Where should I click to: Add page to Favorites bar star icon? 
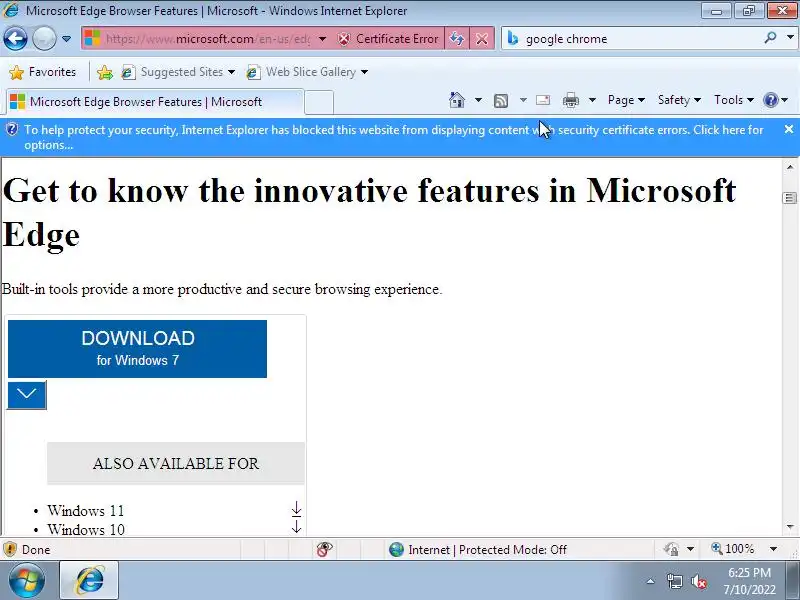(105, 72)
